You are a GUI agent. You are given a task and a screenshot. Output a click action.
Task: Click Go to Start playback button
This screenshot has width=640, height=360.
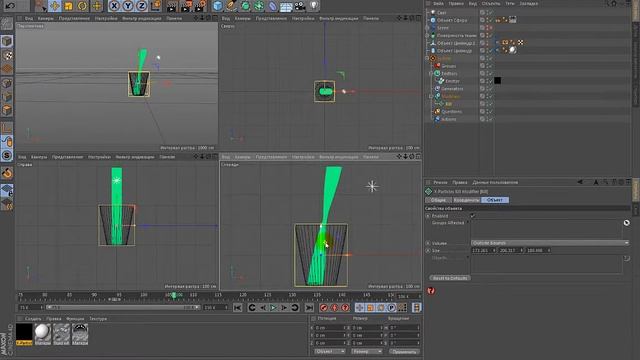point(238,308)
